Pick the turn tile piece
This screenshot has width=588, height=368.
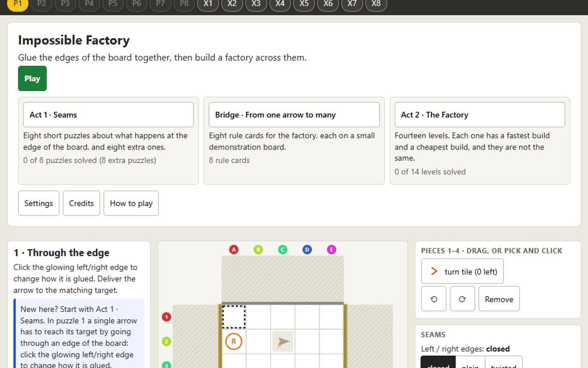click(x=462, y=271)
